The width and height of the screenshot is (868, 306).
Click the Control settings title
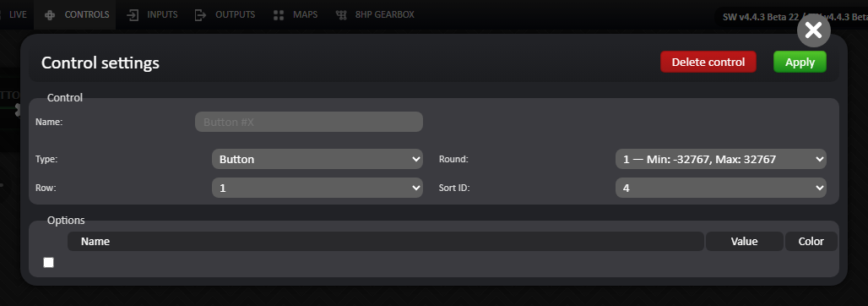click(x=100, y=63)
